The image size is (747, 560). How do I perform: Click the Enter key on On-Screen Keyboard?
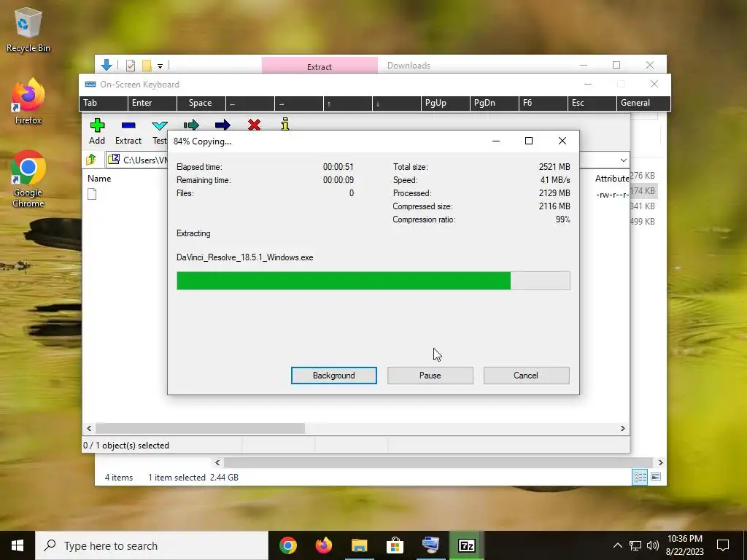coord(152,103)
